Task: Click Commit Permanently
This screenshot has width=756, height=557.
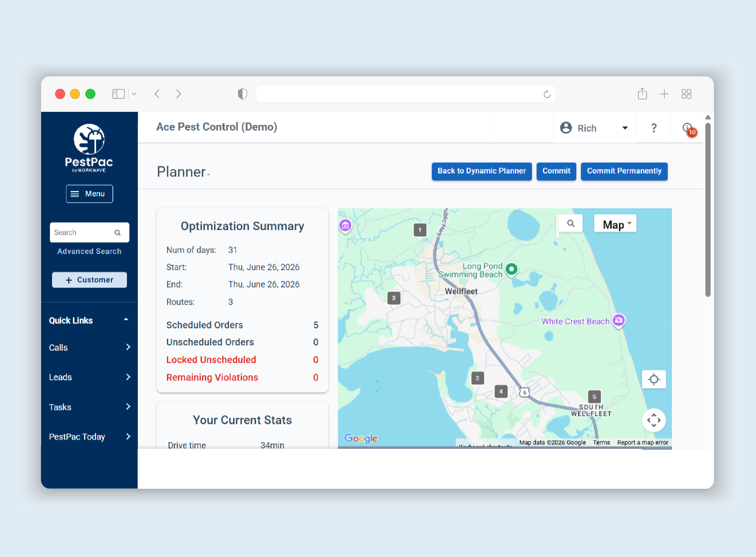Action: pyautogui.click(x=624, y=171)
